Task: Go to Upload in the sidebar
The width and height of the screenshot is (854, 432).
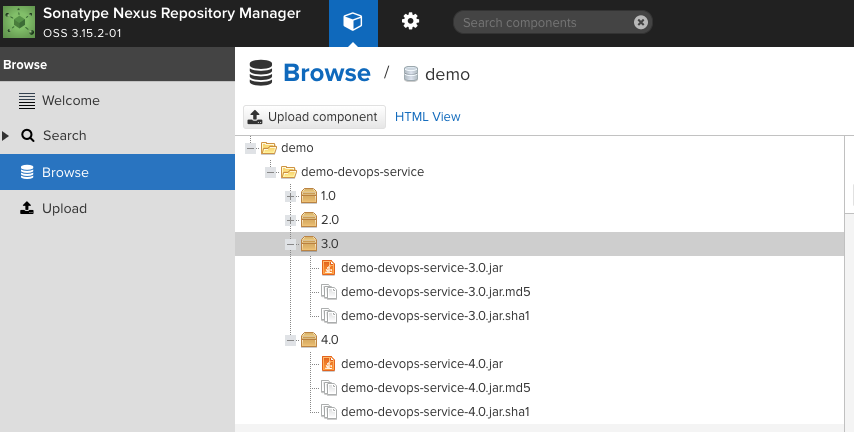Action: 64,209
